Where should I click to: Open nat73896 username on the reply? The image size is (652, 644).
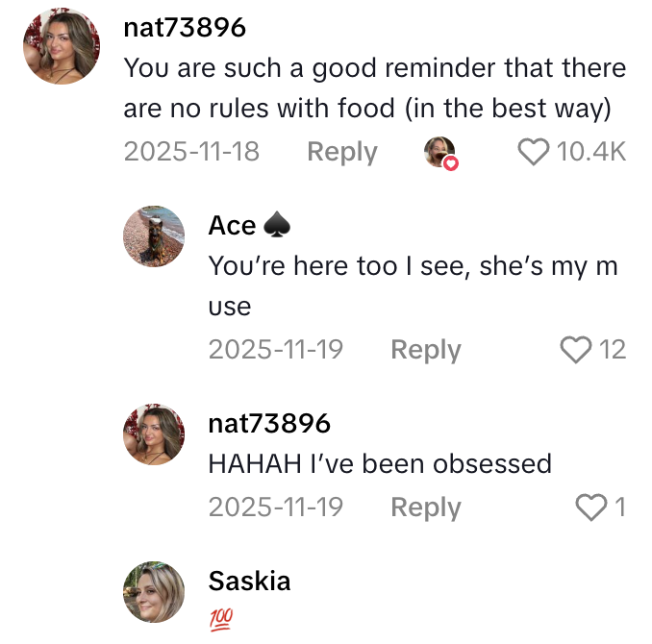point(269,423)
